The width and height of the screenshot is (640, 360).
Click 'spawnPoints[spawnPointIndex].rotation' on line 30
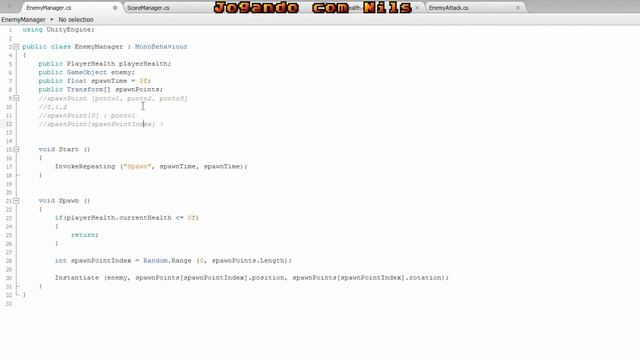[368, 278]
